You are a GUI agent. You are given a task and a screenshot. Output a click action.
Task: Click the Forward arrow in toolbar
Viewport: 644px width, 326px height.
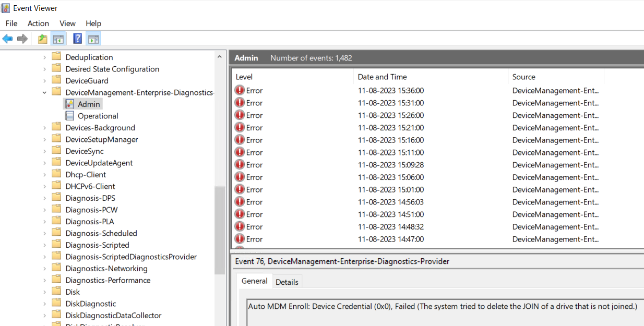tap(22, 39)
